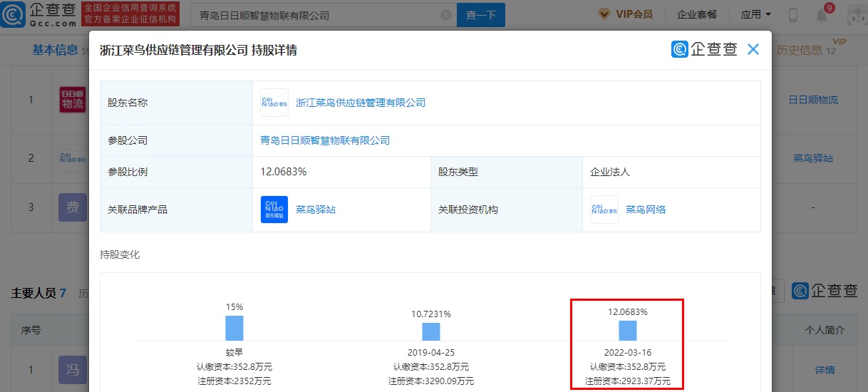Open the VIP会员 link
The image size is (868, 392).
[x=634, y=14]
